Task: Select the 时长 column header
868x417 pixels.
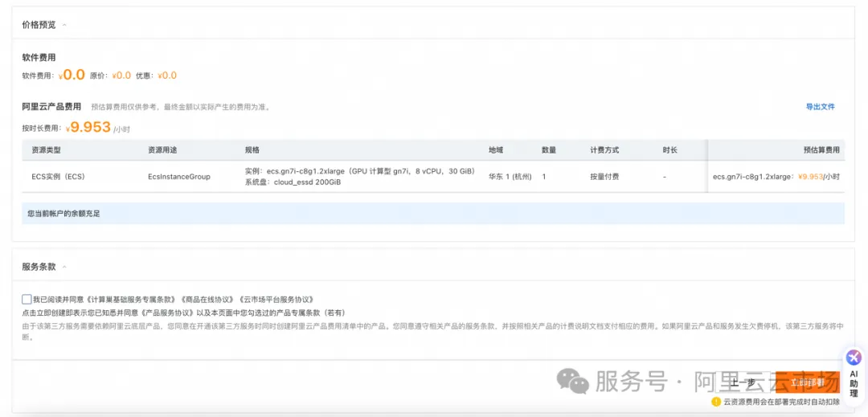Action: click(x=669, y=150)
